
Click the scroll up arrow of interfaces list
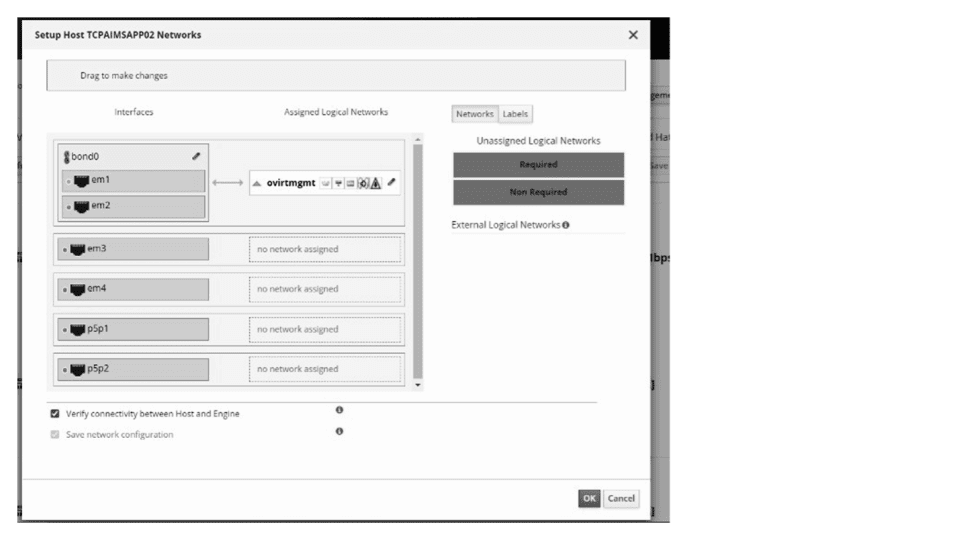point(418,139)
